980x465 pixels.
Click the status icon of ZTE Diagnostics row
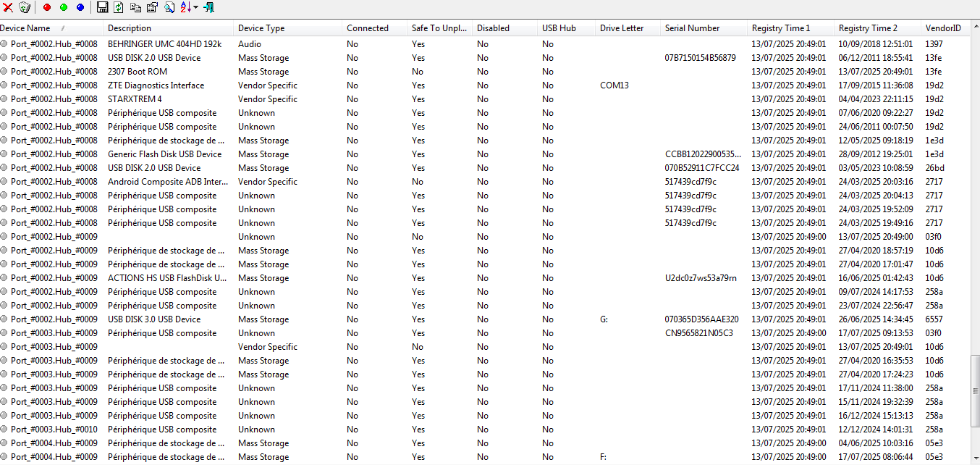[x=4, y=85]
